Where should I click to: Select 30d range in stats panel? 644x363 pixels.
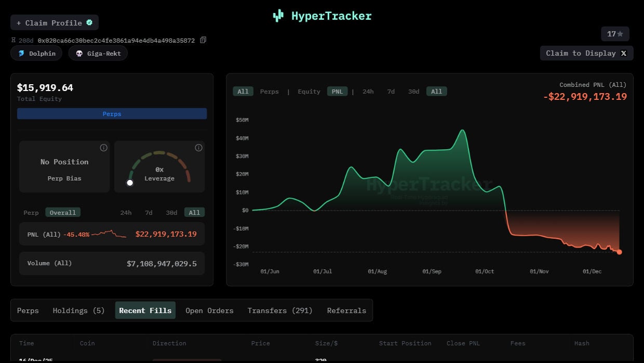171,213
